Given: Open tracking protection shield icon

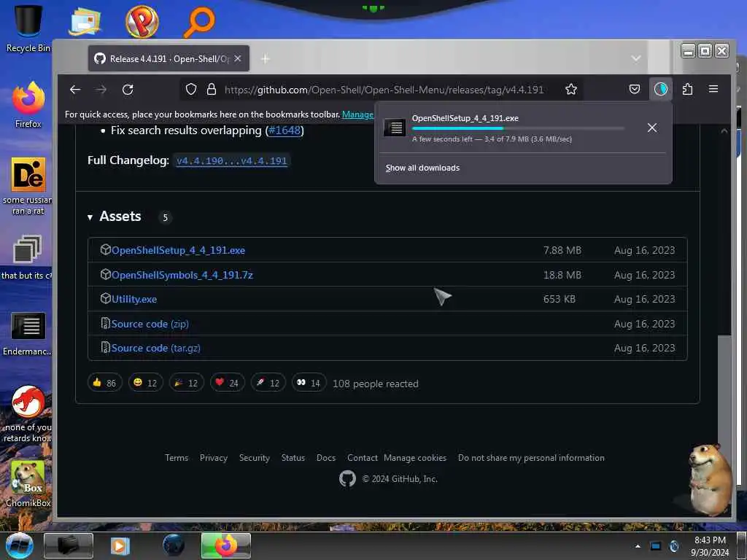Looking at the screenshot, I should 191,89.
